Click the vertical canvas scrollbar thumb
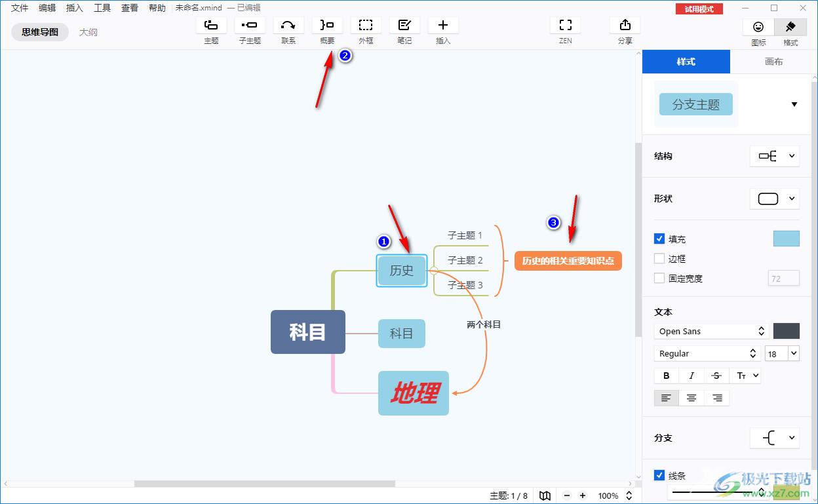The image size is (818, 504). (638, 239)
